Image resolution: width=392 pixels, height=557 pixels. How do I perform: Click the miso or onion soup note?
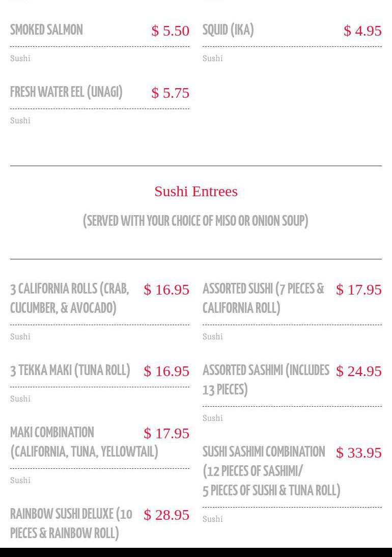pyautogui.click(x=196, y=221)
